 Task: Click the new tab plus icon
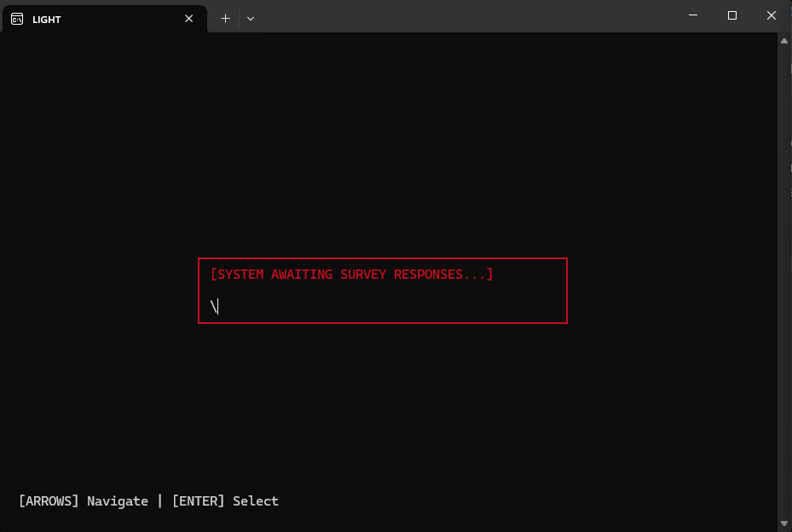[225, 18]
